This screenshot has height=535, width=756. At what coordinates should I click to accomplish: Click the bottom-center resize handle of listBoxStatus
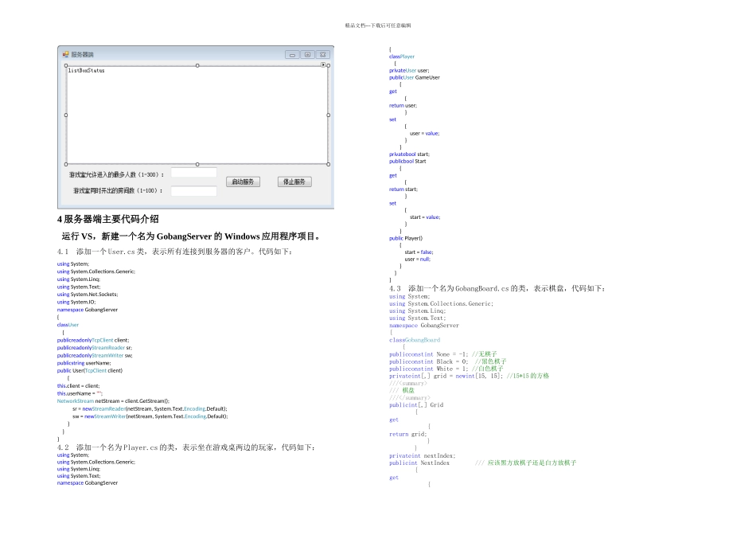click(x=197, y=164)
